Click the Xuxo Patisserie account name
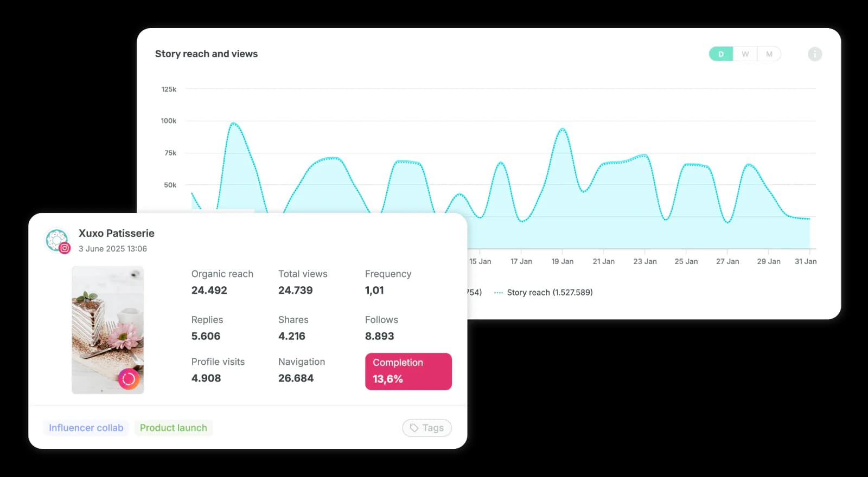The image size is (868, 477). pos(117,233)
